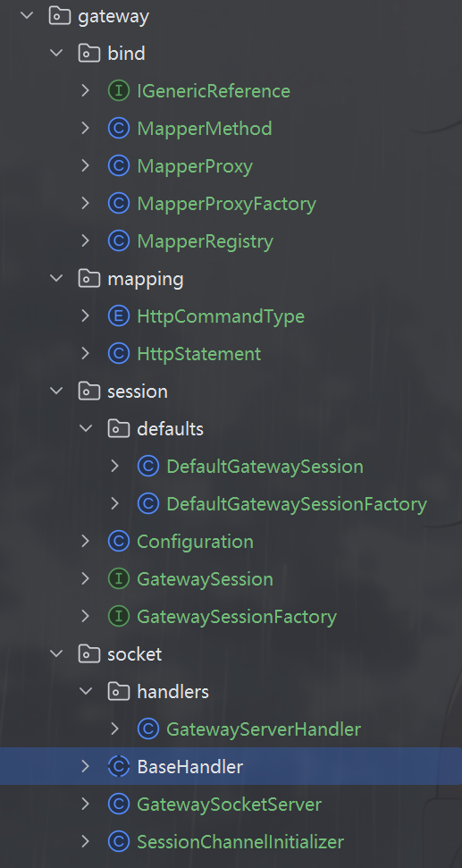Select MapperProxyFactory in the tree
This screenshot has height=868, width=462.
tap(226, 204)
